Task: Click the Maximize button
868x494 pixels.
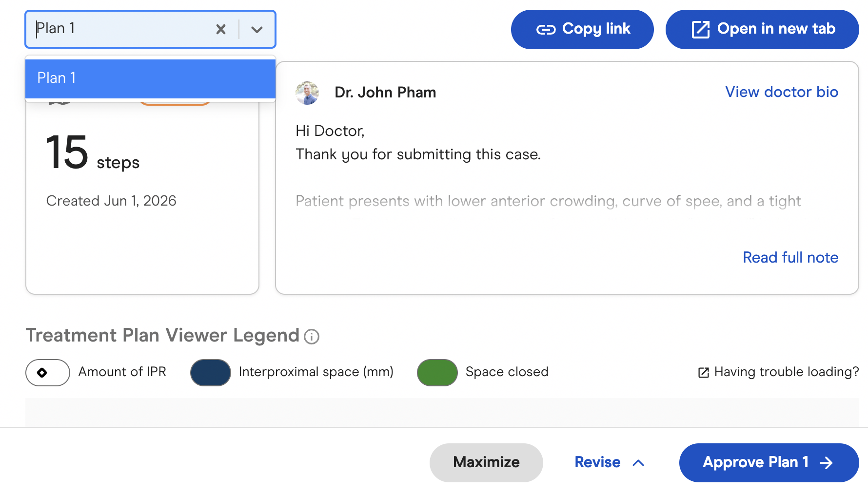Action: 486,463
